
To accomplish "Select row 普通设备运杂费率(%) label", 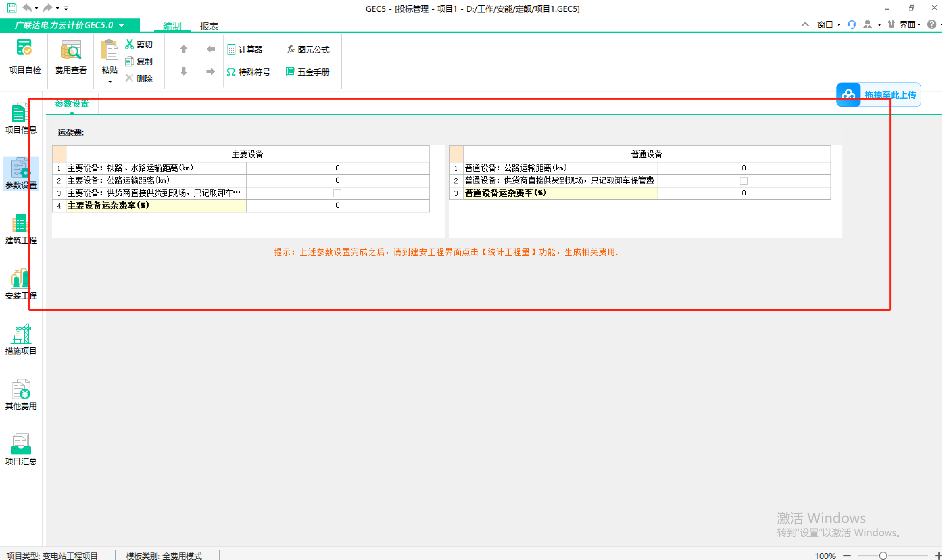I will (x=560, y=193).
